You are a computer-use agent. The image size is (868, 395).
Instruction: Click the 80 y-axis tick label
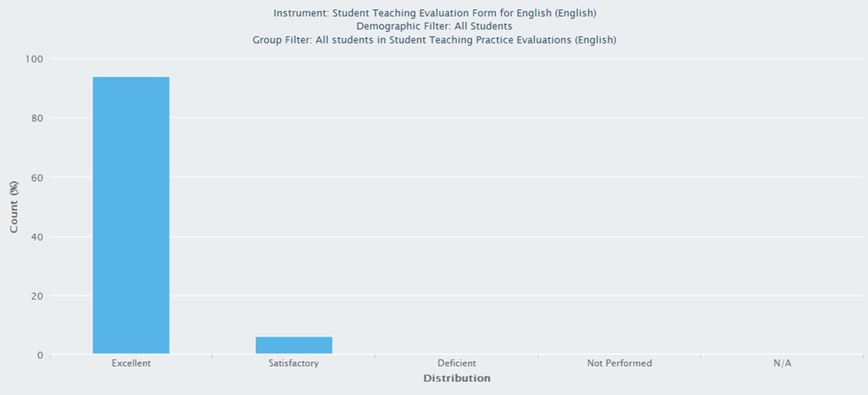tap(37, 118)
